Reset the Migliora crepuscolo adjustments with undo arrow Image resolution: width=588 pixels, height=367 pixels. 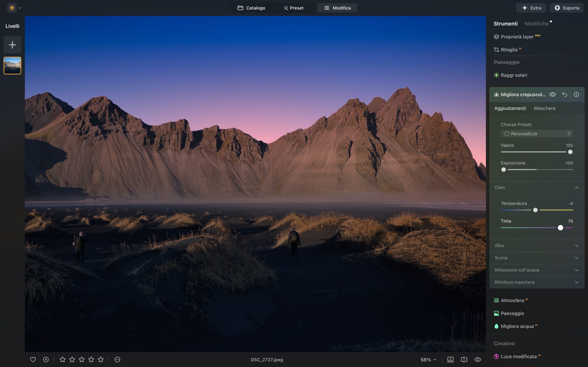pyautogui.click(x=564, y=95)
